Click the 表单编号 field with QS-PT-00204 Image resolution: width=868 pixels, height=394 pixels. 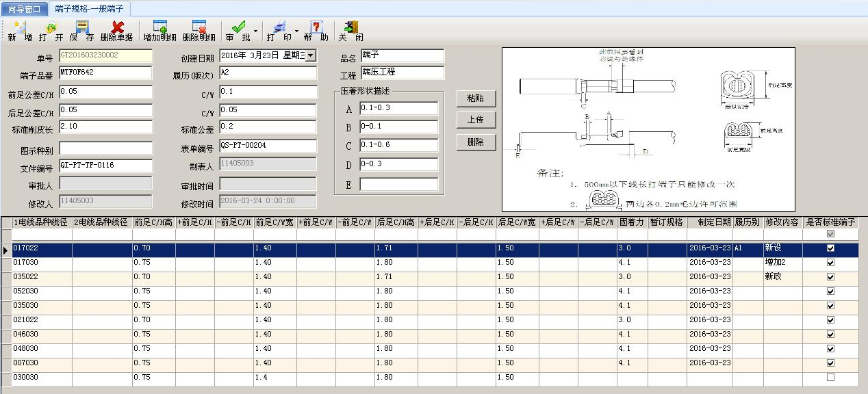268,146
